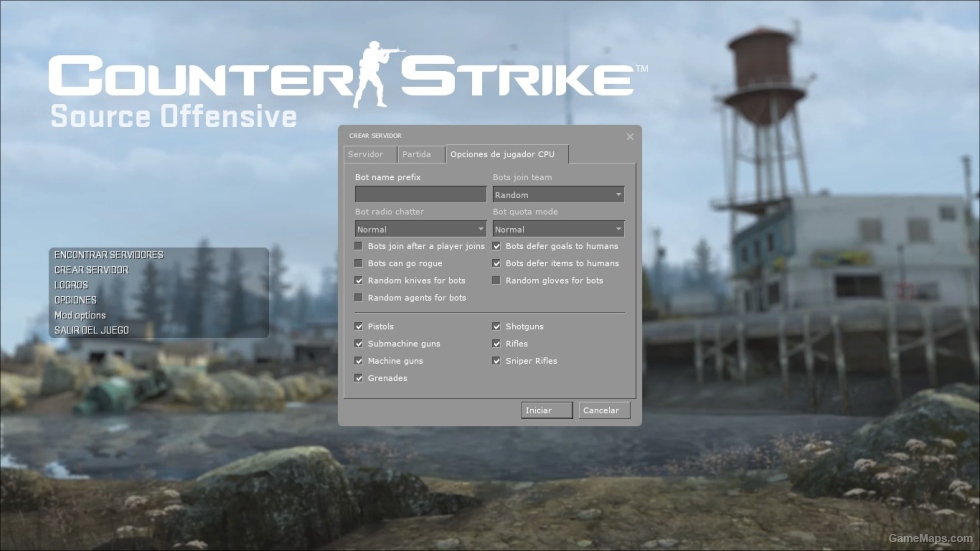The width and height of the screenshot is (980, 551).
Task: Select Crear Servidor in main menu
Action: 91,270
